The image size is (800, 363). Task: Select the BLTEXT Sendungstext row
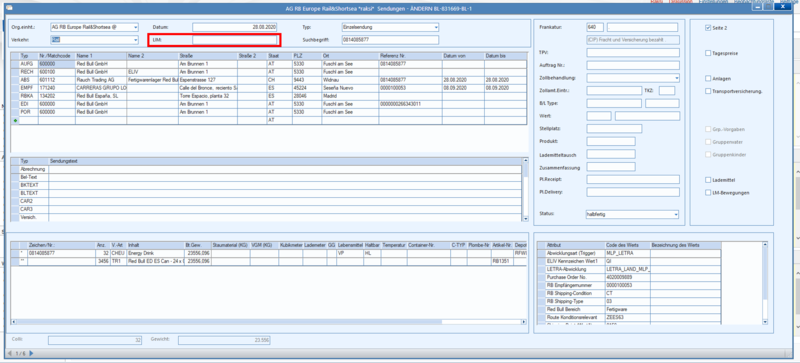pos(270,193)
